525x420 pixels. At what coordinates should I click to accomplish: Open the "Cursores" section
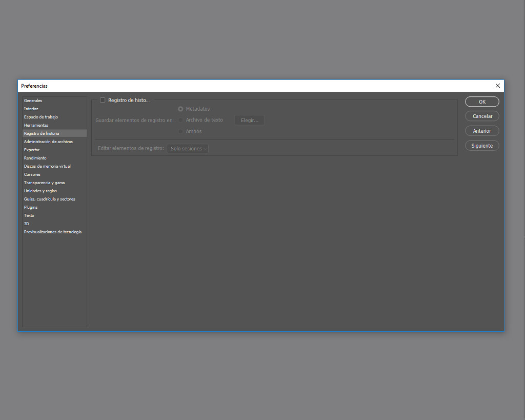(32, 174)
